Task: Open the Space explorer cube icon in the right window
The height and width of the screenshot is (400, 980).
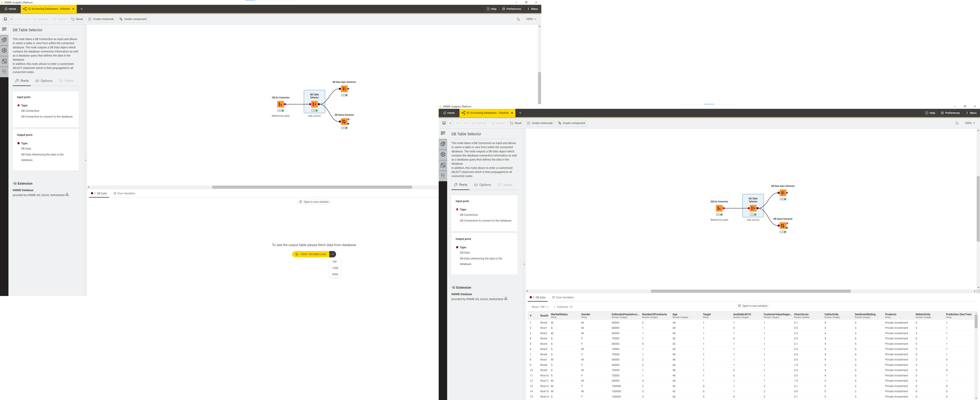Action: pyautogui.click(x=443, y=154)
